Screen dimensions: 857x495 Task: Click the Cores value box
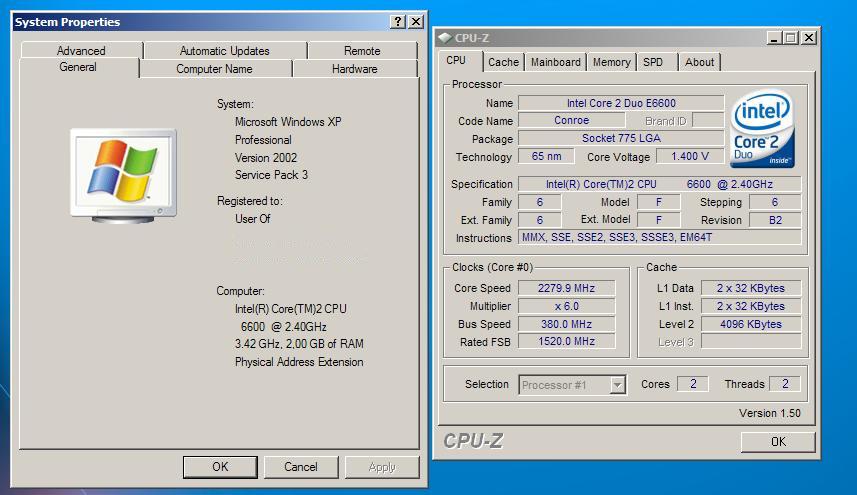point(692,384)
